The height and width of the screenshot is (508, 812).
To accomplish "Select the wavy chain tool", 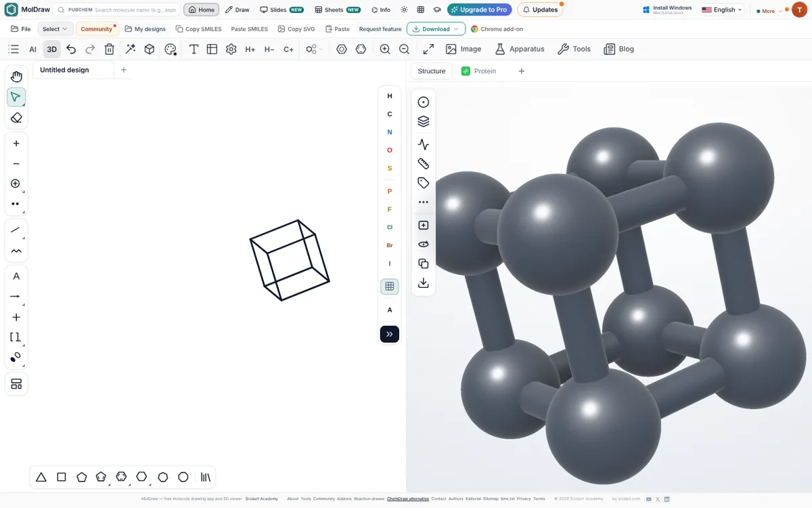I will (16, 251).
